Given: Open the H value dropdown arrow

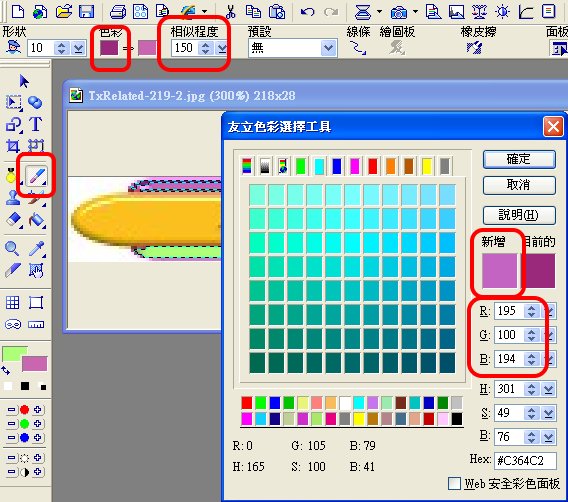Looking at the screenshot, I should coord(548,389).
